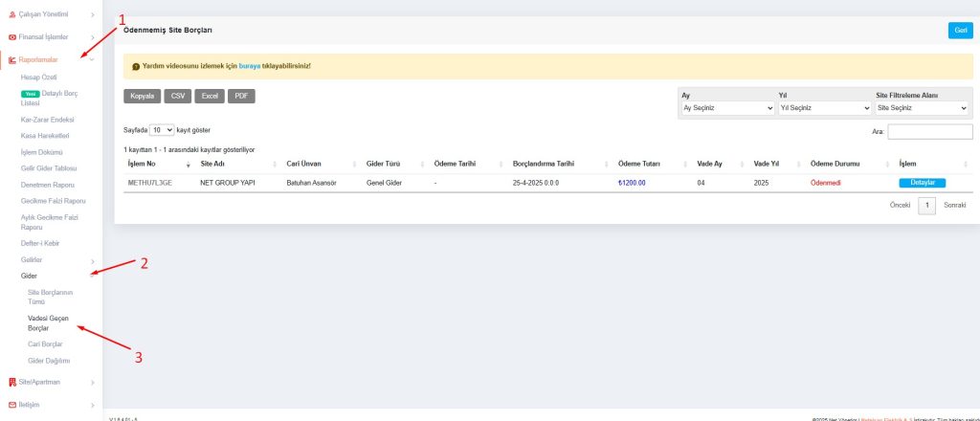The width and height of the screenshot is (980, 421).
Task: Click the Raporlamalar chart icon
Action: pyautogui.click(x=11, y=59)
